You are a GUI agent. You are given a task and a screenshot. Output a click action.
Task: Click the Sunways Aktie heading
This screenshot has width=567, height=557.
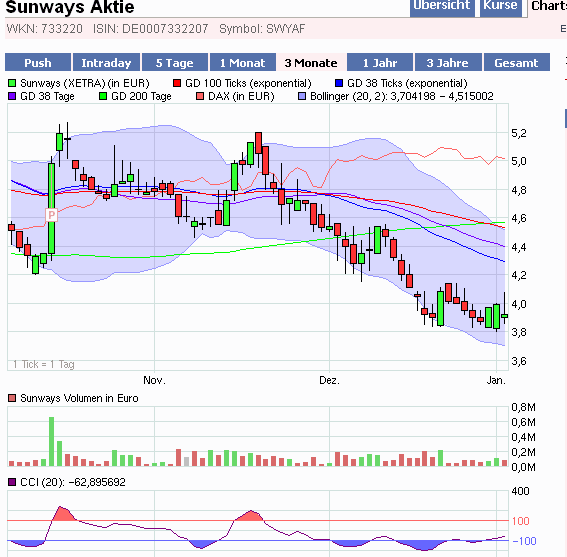pos(70,7)
